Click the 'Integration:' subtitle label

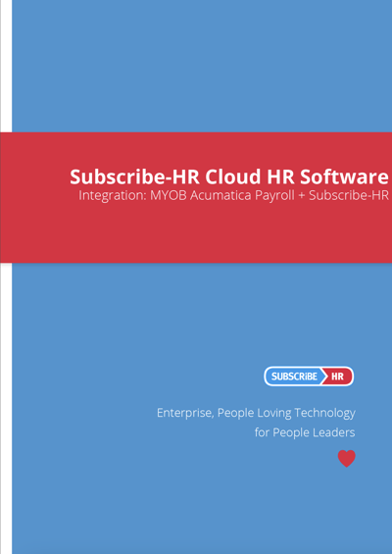tap(113, 195)
